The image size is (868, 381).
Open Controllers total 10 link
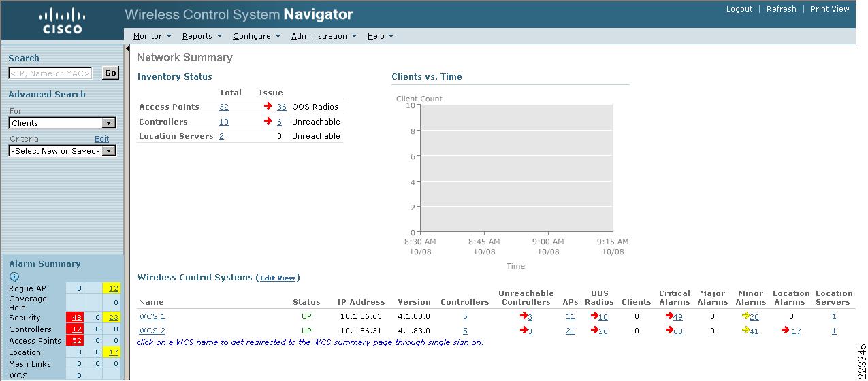(x=224, y=122)
